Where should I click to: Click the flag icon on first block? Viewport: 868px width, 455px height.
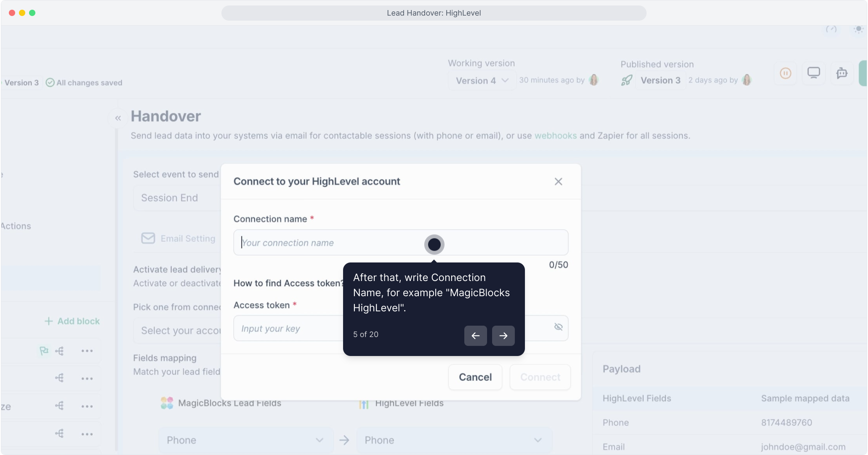pyautogui.click(x=44, y=351)
